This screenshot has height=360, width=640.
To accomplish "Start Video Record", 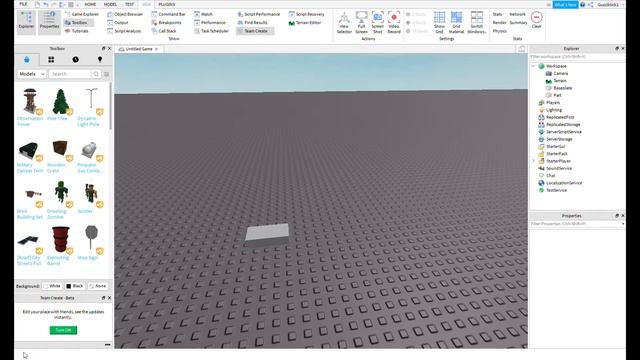I will coord(394,22).
